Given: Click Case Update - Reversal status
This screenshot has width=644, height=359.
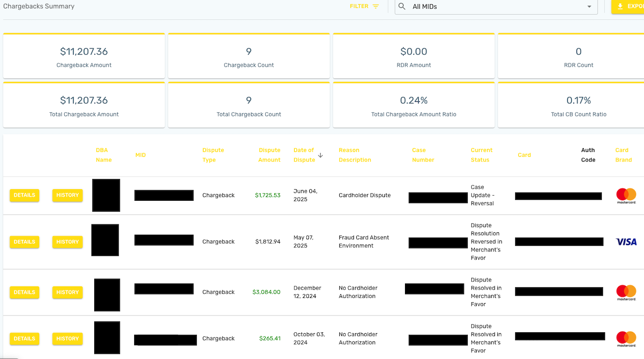Looking at the screenshot, I should tap(482, 195).
